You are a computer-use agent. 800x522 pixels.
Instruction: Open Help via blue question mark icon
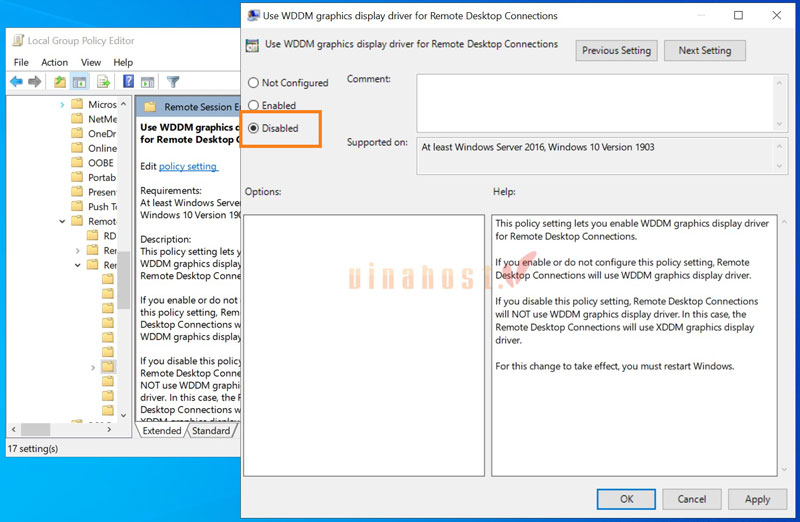pos(128,81)
